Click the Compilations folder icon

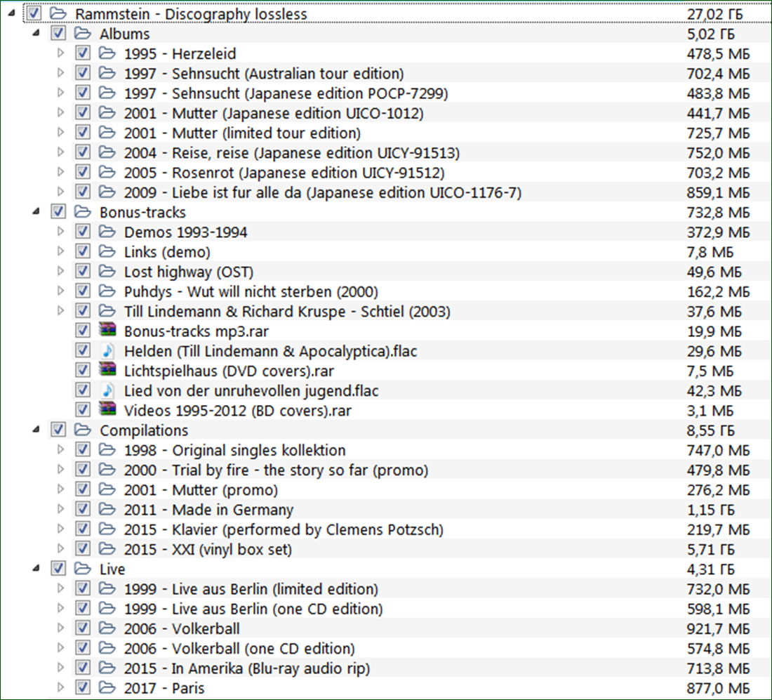[x=83, y=430]
